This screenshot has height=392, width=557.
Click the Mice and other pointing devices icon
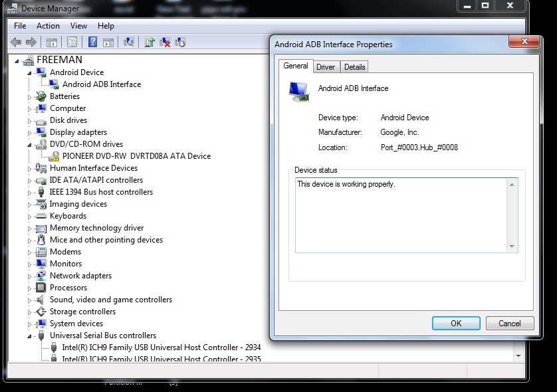(41, 240)
